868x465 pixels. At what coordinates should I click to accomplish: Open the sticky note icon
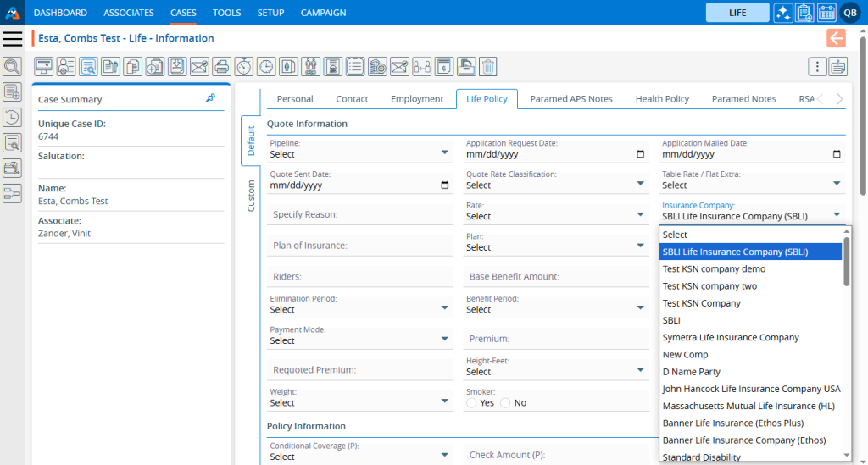(804, 13)
